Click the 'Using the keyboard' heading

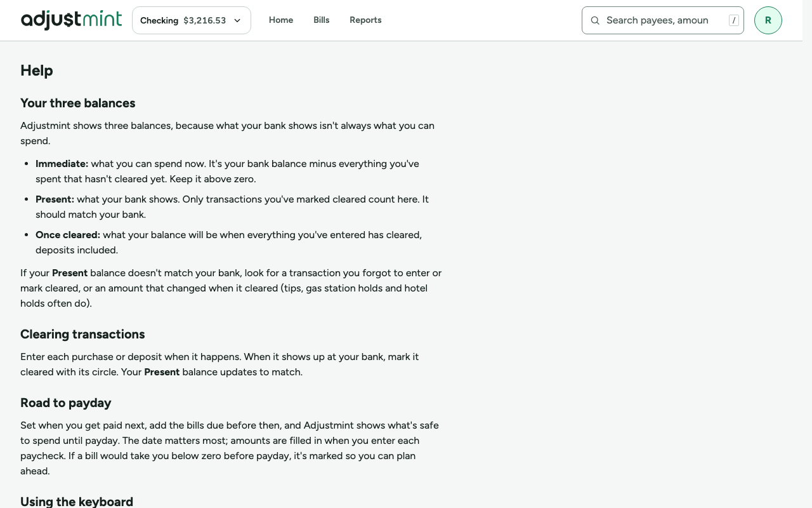click(77, 501)
